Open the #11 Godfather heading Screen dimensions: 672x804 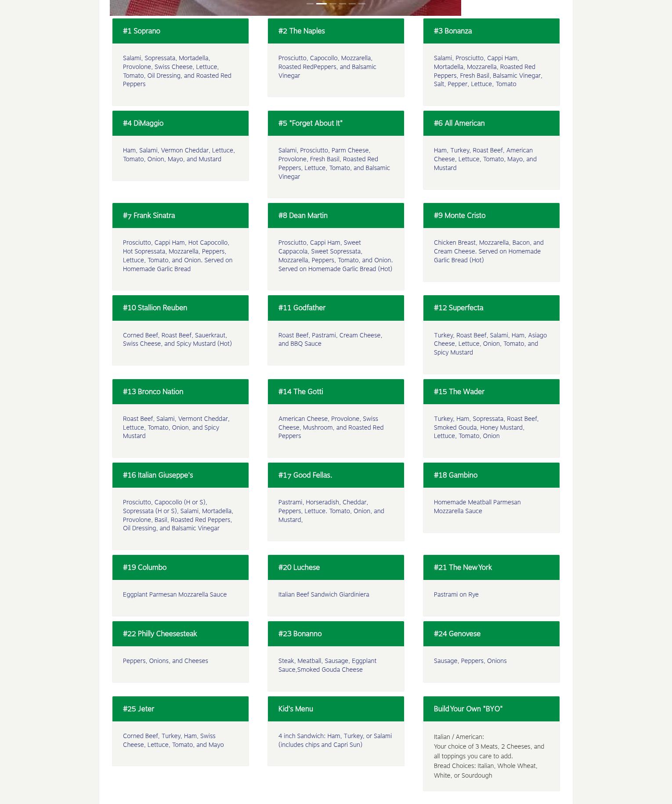coord(336,308)
